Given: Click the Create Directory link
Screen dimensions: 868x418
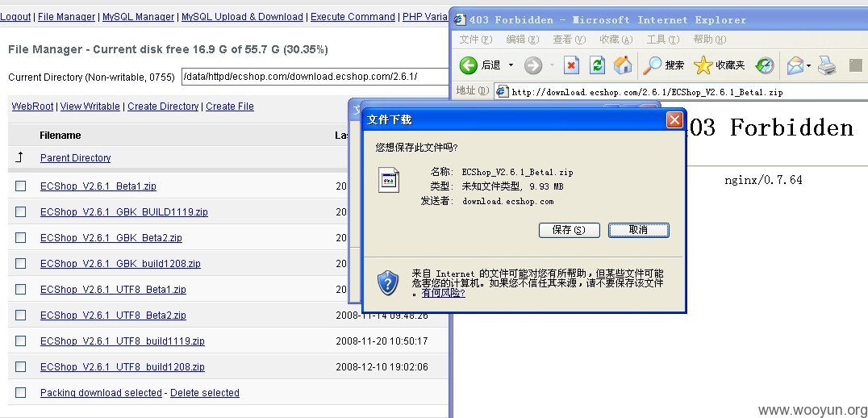Looking at the screenshot, I should 163,107.
